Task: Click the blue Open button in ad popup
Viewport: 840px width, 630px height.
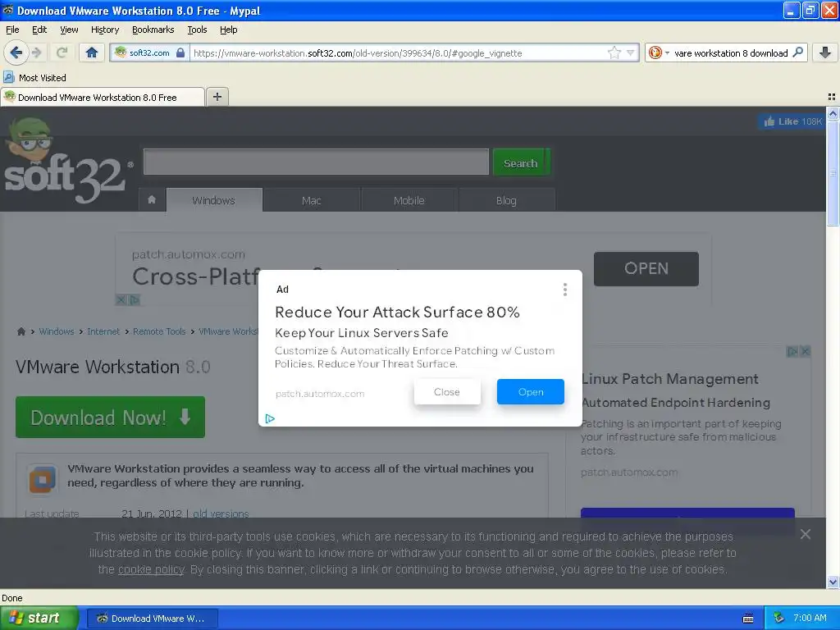Action: (531, 392)
